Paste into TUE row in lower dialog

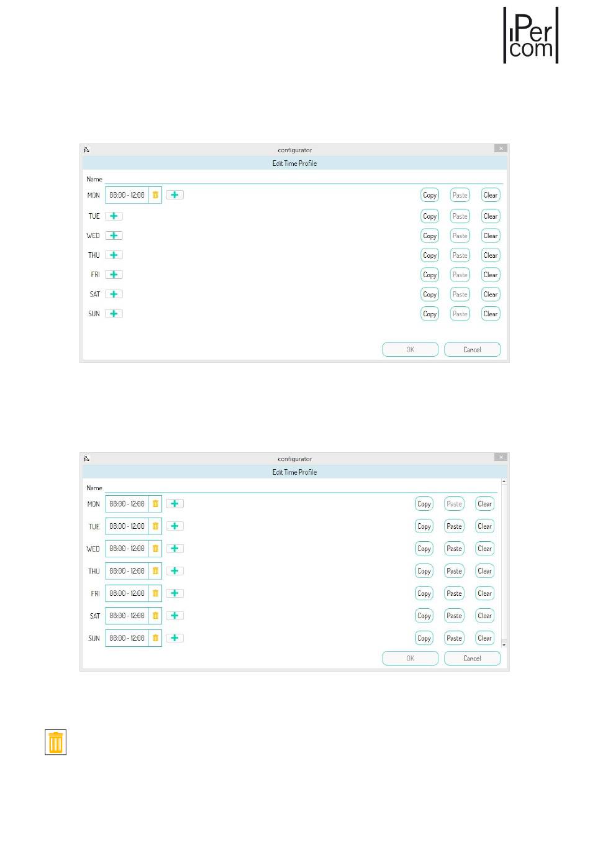tap(455, 526)
